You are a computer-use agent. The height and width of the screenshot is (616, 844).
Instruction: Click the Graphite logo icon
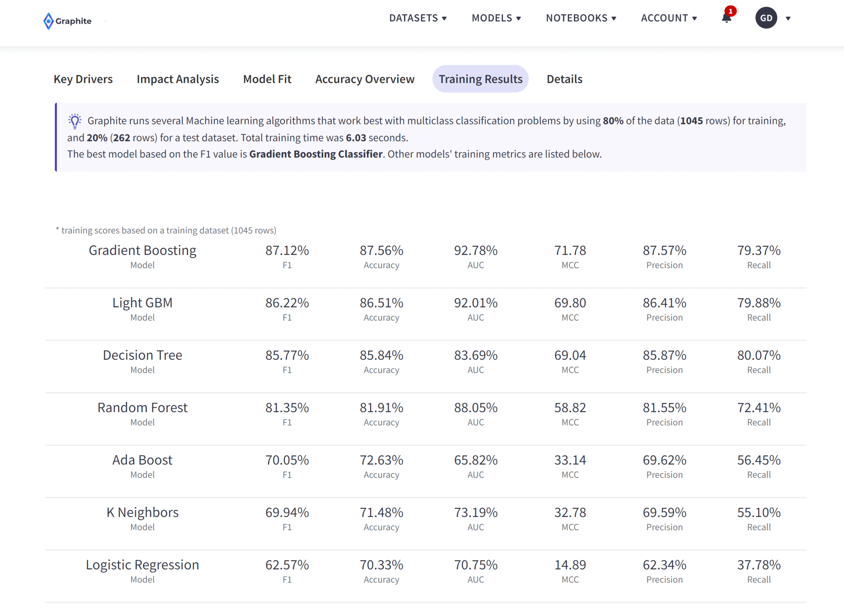tap(48, 21)
